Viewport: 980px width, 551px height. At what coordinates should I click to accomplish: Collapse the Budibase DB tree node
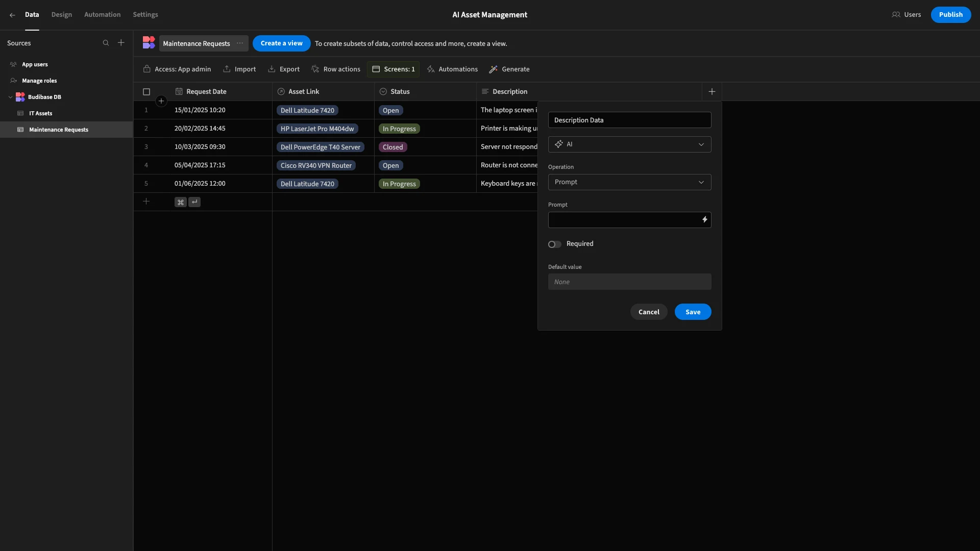(10, 97)
